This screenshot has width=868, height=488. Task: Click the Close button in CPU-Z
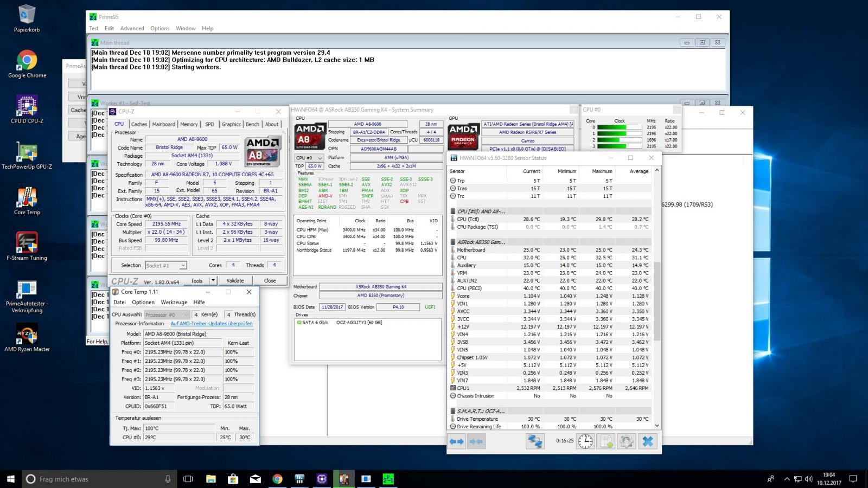[x=270, y=280]
